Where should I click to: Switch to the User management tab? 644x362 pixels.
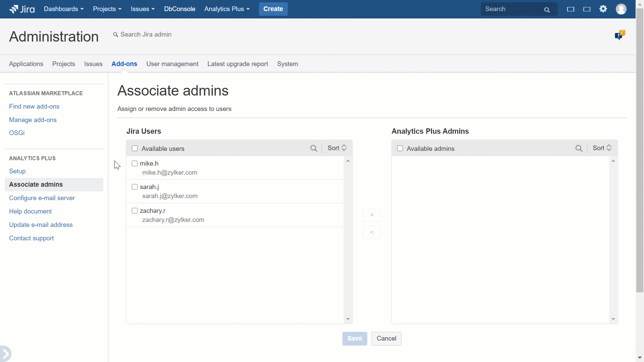point(172,64)
